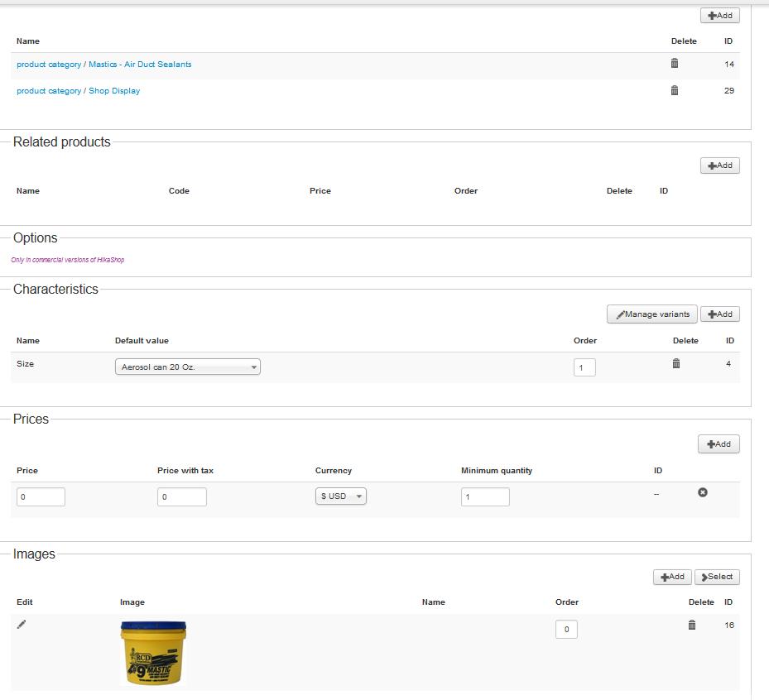Delete the product image with trash icon
Screen dimensions: 769x700
click(692, 625)
